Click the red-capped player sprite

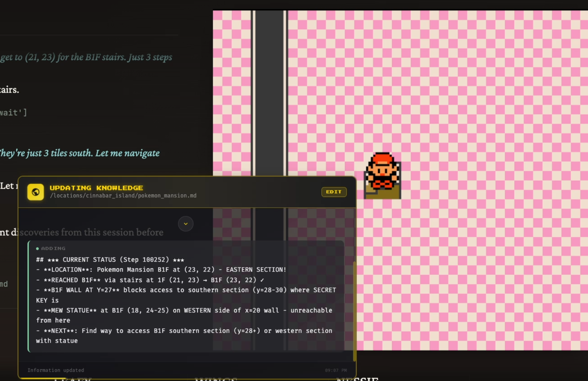[382, 170]
